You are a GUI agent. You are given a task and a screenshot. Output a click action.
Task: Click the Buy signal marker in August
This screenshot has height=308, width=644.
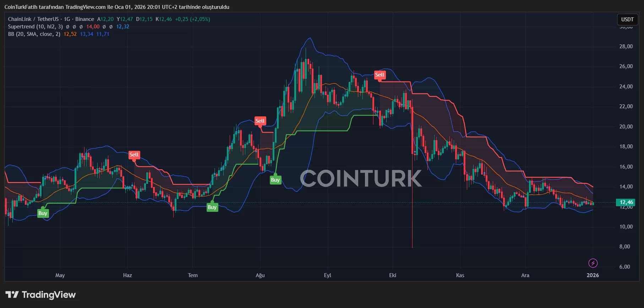[275, 180]
